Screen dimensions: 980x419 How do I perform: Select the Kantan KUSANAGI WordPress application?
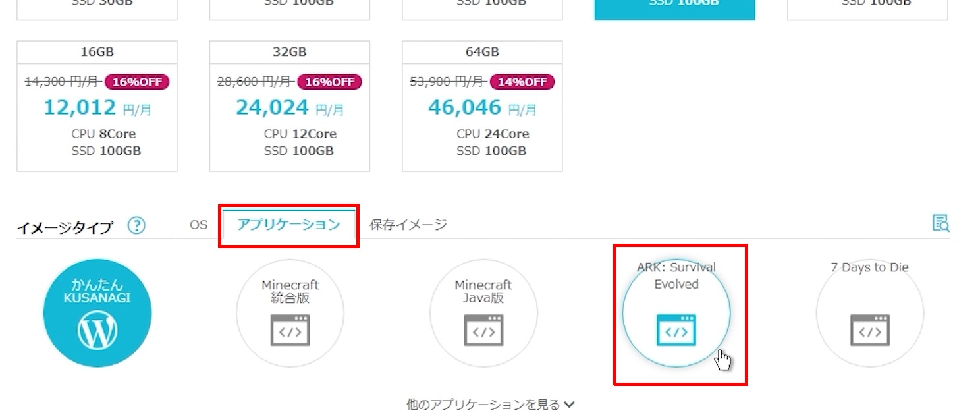(x=97, y=313)
